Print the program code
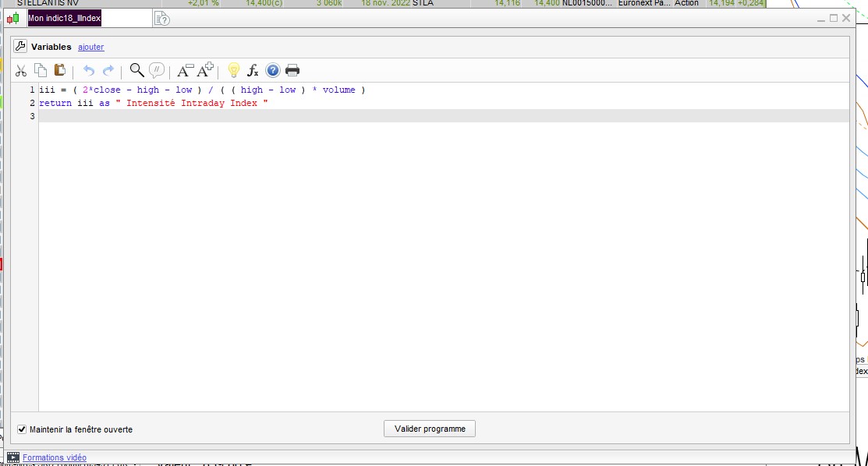The image size is (868, 466). point(292,70)
